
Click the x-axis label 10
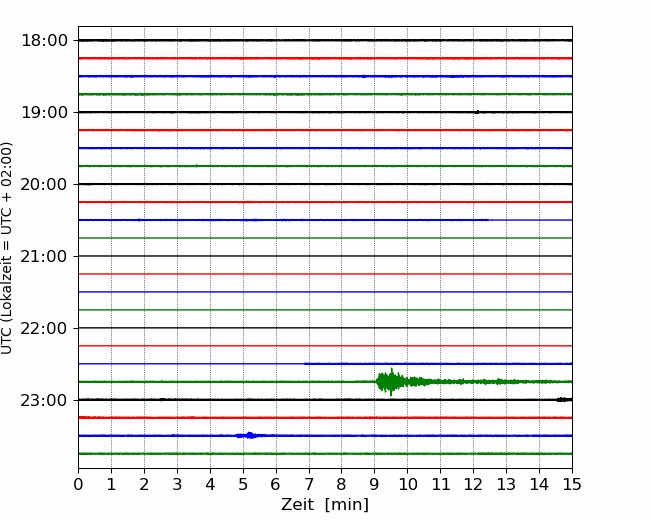407,484
